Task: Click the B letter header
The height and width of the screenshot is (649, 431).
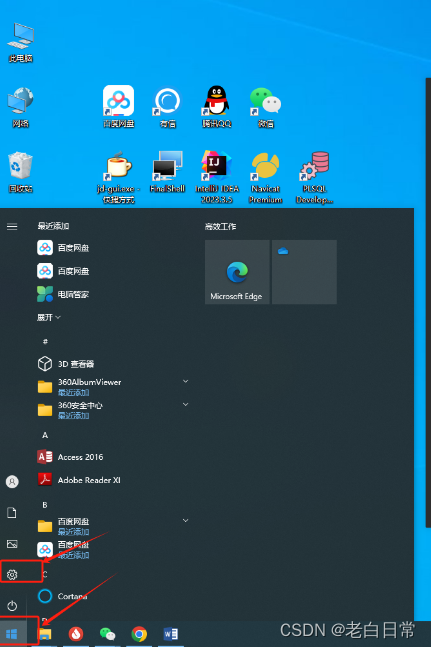Action: (45, 505)
